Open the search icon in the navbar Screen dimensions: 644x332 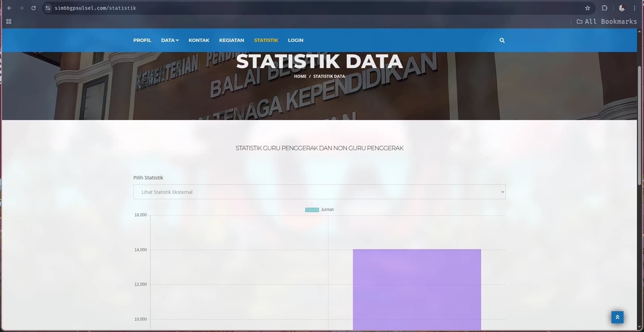(502, 40)
